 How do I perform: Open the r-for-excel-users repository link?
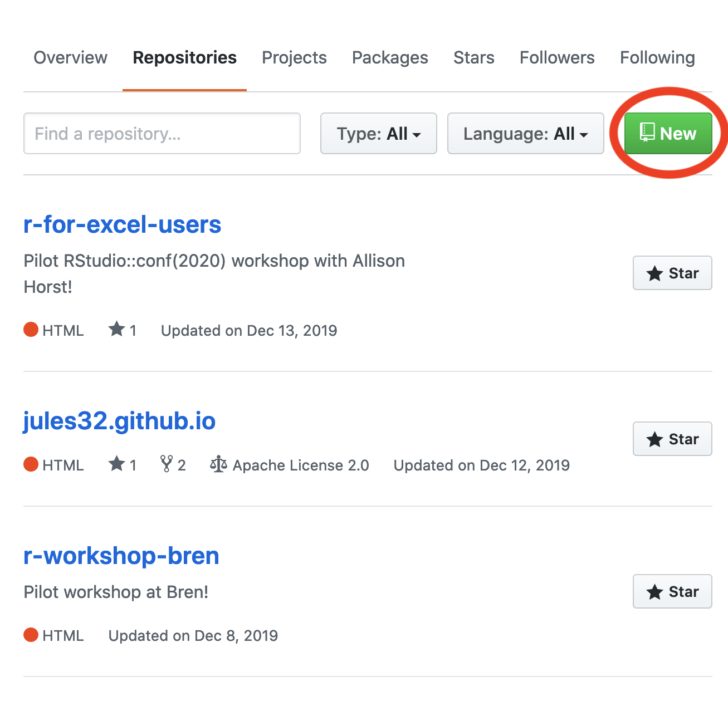(123, 224)
